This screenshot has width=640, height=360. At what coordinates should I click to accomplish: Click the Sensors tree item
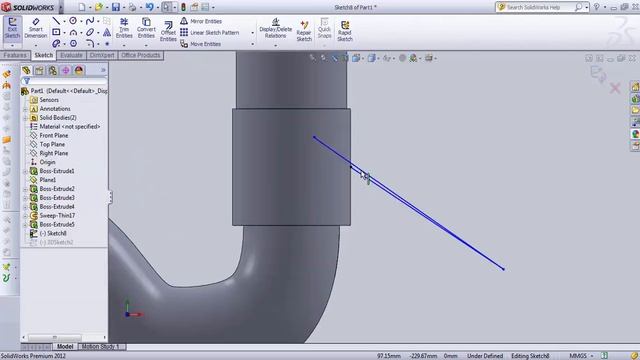44,100
